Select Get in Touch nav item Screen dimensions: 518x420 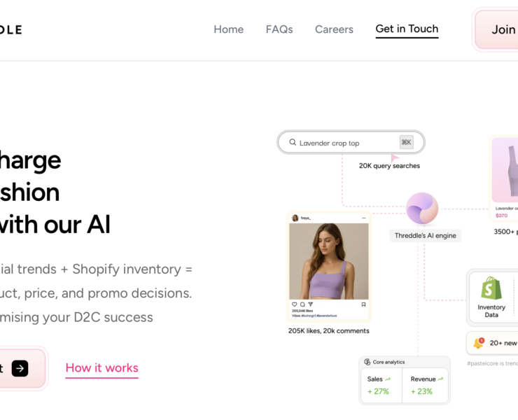[x=407, y=29]
